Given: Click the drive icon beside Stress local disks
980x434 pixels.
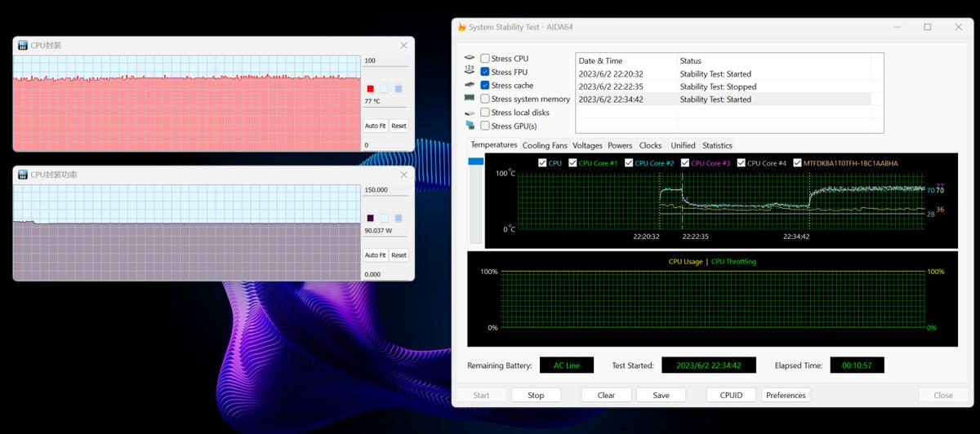Looking at the screenshot, I should [470, 113].
